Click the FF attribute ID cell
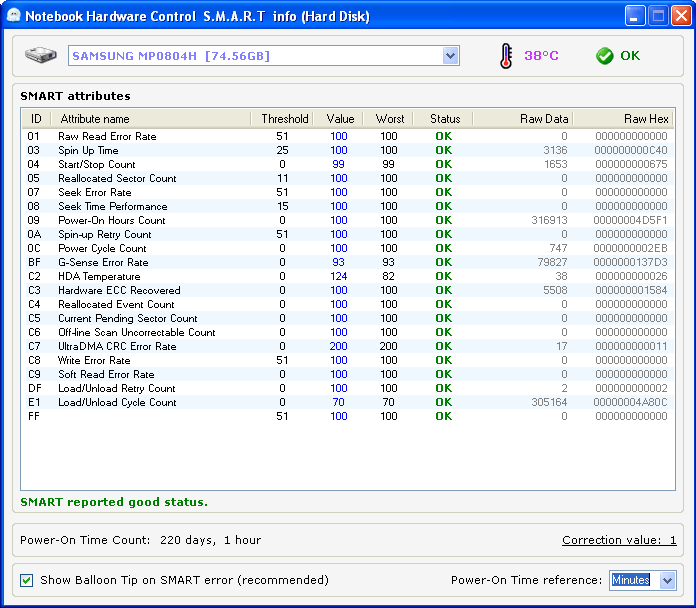Screen dimensions: 696x608 pyautogui.click(x=34, y=416)
